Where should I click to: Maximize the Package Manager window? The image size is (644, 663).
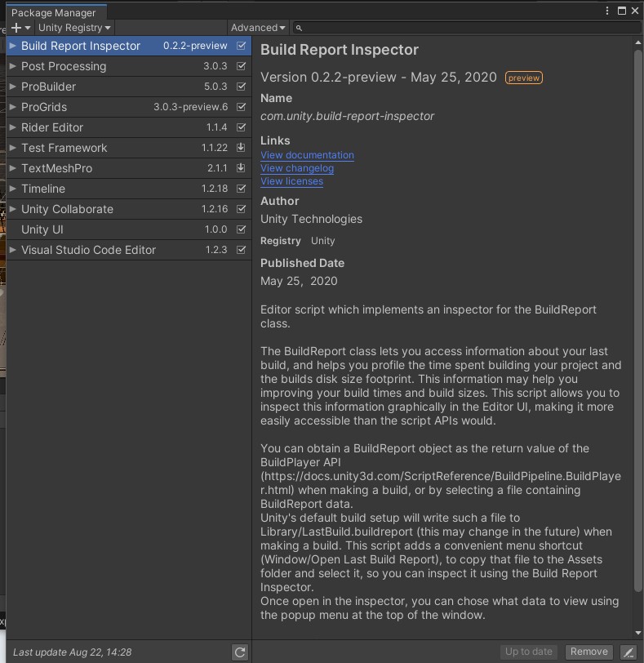click(622, 11)
